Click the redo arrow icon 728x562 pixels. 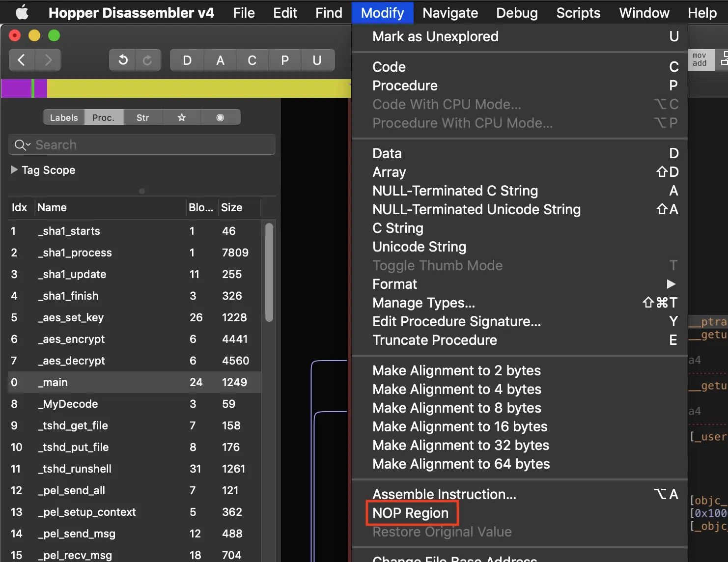click(x=147, y=60)
